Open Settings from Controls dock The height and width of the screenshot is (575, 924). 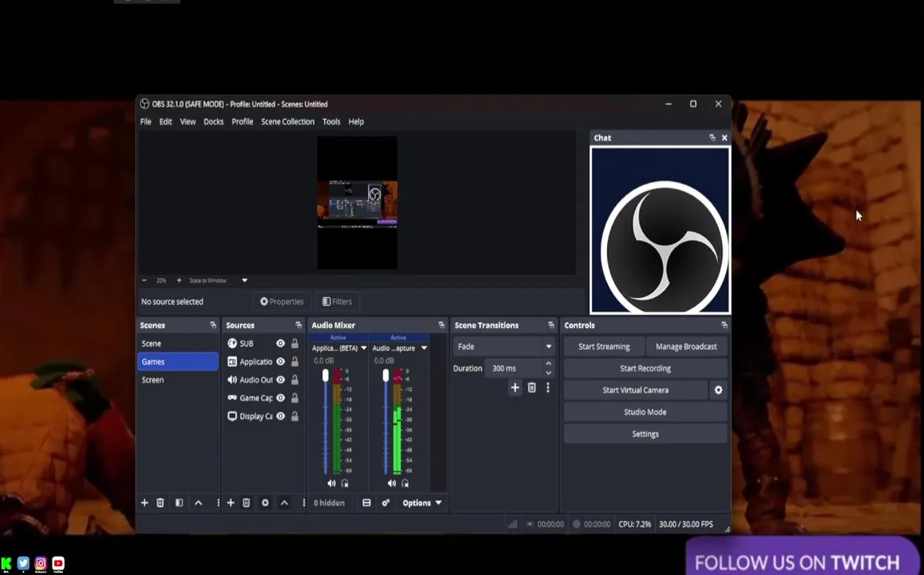[x=645, y=434]
